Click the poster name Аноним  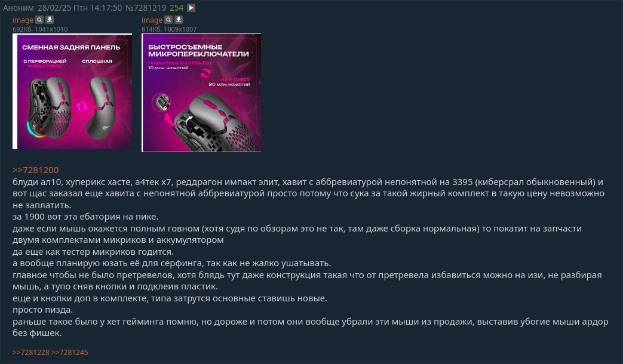pyautogui.click(x=19, y=8)
